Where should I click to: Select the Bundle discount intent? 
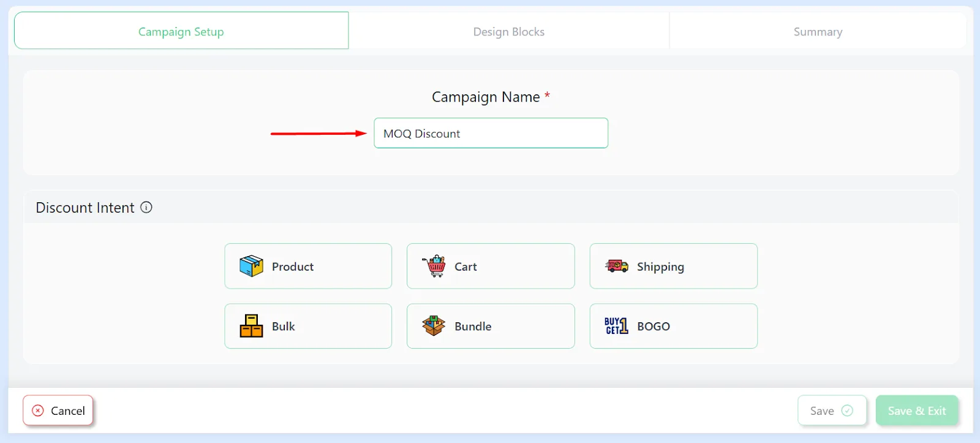(491, 326)
